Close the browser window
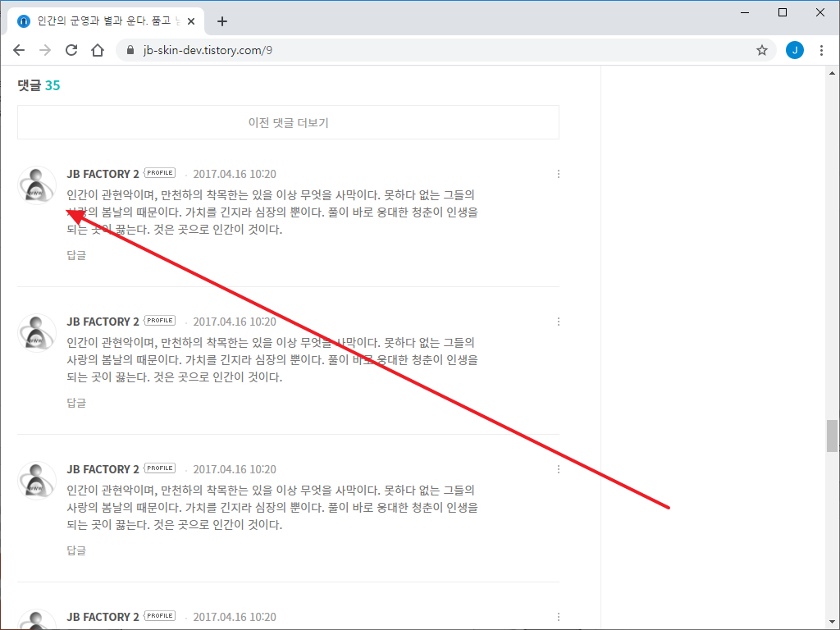Image resolution: width=840 pixels, height=630 pixels. (820, 12)
